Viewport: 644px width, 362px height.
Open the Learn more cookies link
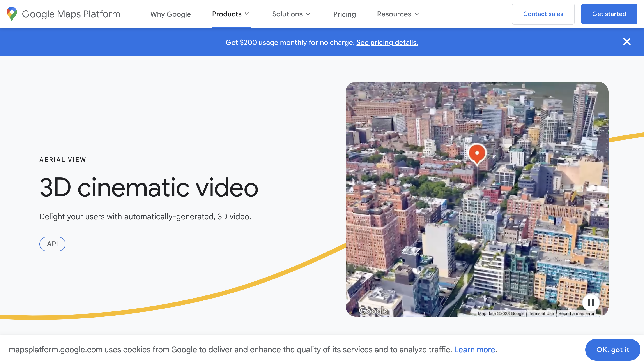tap(474, 350)
